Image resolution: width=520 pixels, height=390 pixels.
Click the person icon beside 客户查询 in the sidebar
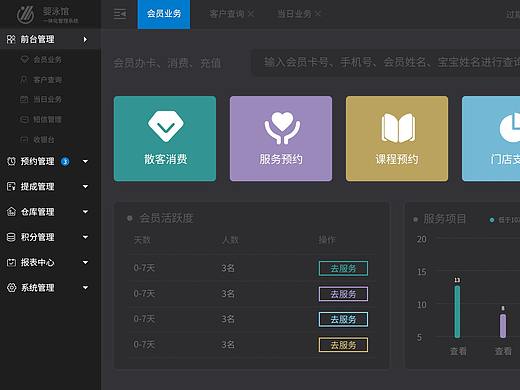click(x=23, y=80)
